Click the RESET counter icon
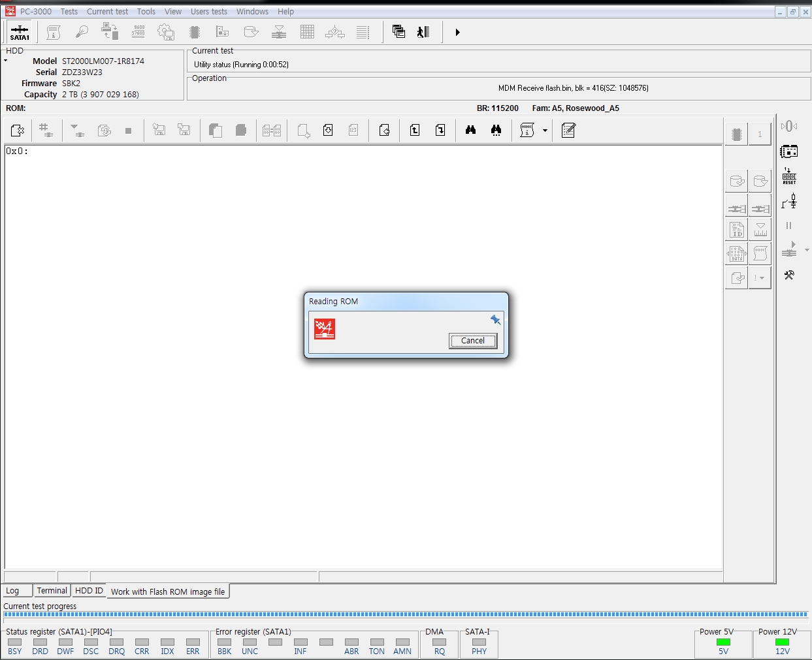Screen dimensions: 812x660 [789, 176]
